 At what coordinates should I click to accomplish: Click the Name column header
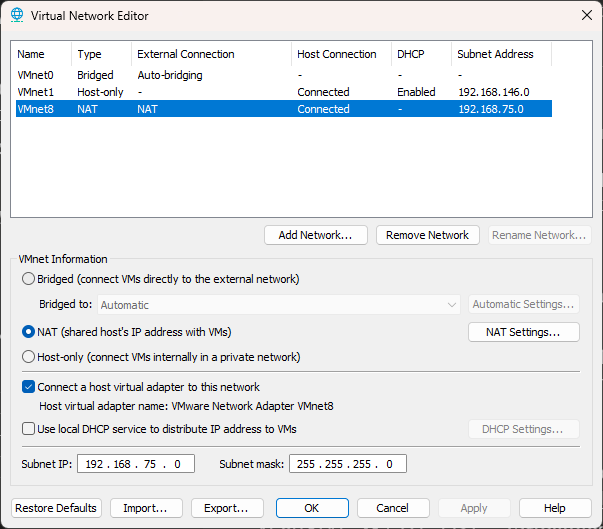pyautogui.click(x=43, y=54)
